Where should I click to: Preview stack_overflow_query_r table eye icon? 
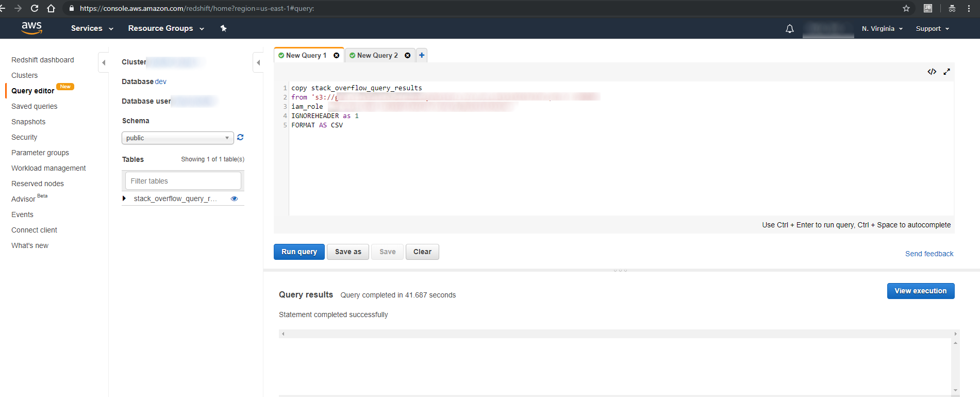click(x=234, y=198)
